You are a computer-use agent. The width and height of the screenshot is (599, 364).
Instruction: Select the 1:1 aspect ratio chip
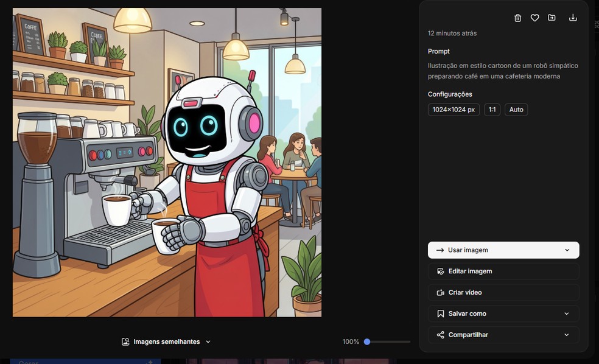pyautogui.click(x=492, y=110)
